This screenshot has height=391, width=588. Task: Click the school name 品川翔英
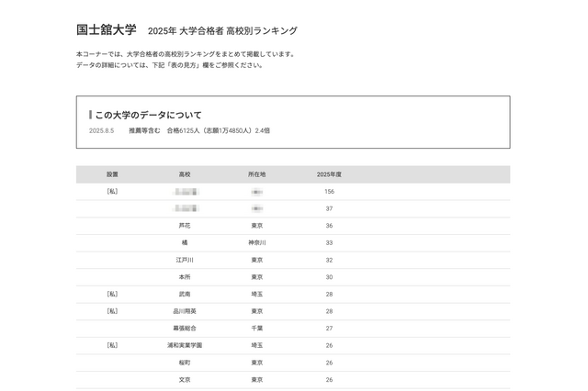[x=185, y=311]
